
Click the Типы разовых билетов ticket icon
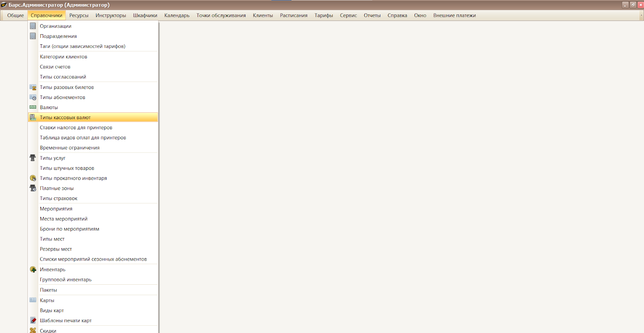pyautogui.click(x=33, y=87)
